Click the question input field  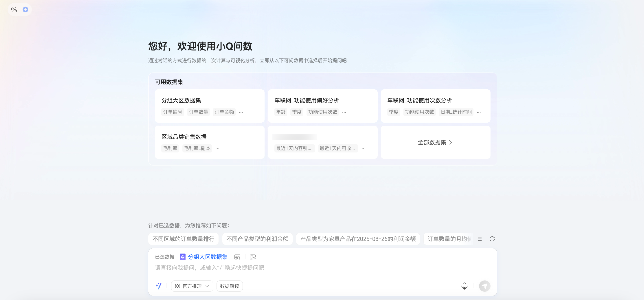pos(322,268)
